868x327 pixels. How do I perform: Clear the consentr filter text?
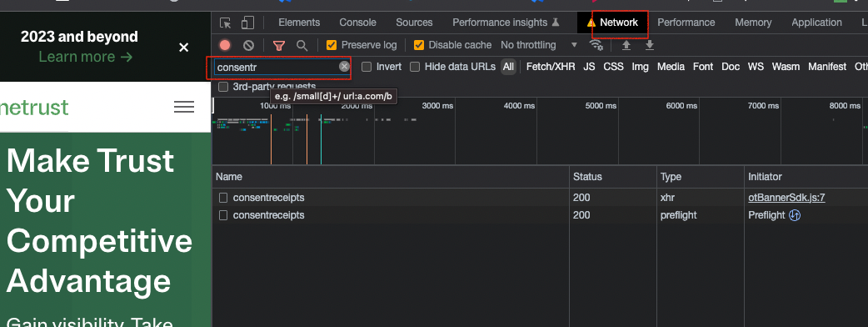tap(344, 67)
